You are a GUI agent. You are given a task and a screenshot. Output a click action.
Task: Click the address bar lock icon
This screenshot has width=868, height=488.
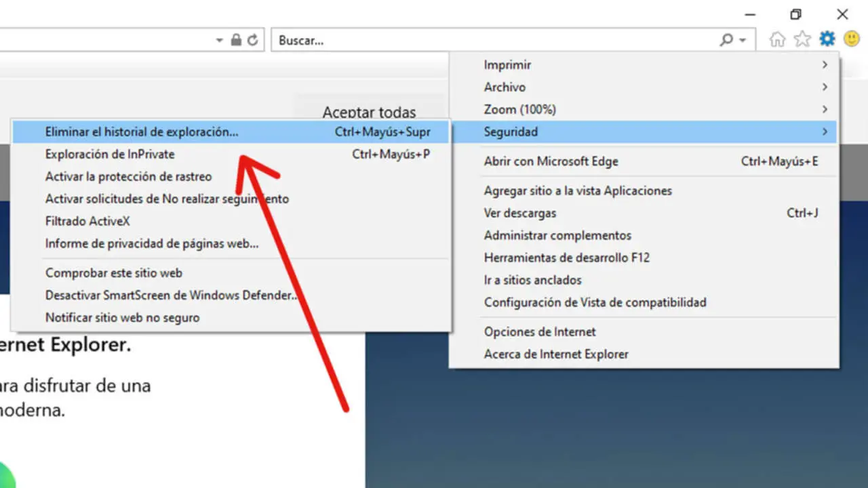(x=236, y=40)
